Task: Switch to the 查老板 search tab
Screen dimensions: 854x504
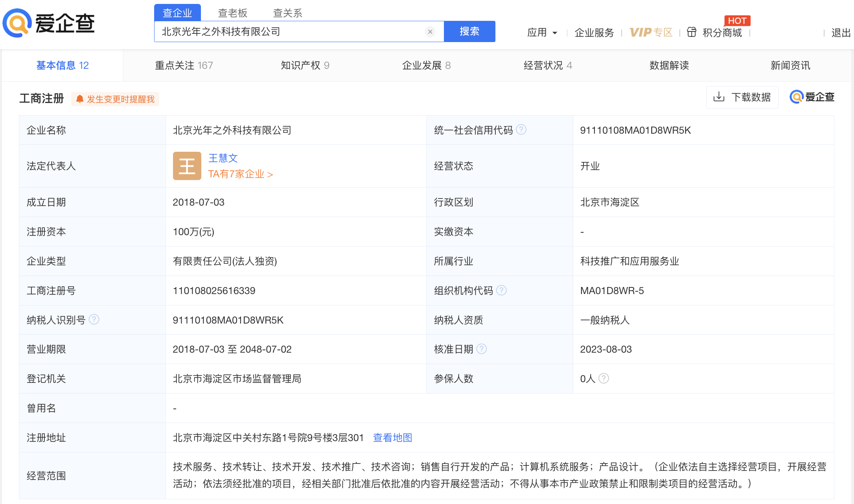Action: (x=232, y=13)
